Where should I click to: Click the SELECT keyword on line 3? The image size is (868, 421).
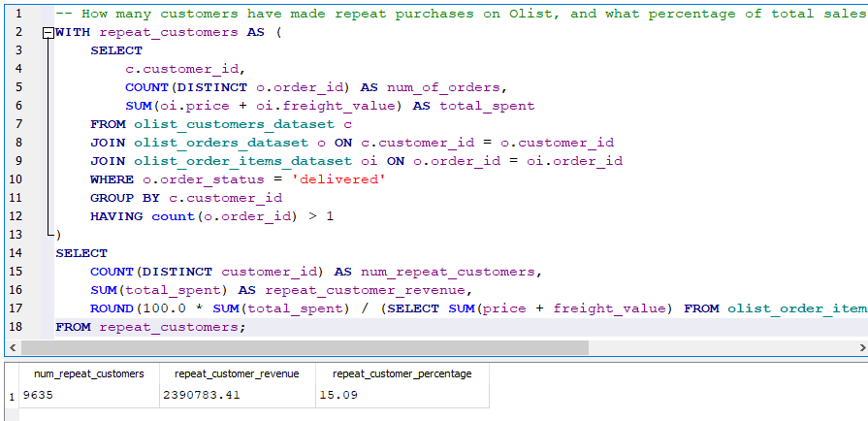(x=116, y=50)
